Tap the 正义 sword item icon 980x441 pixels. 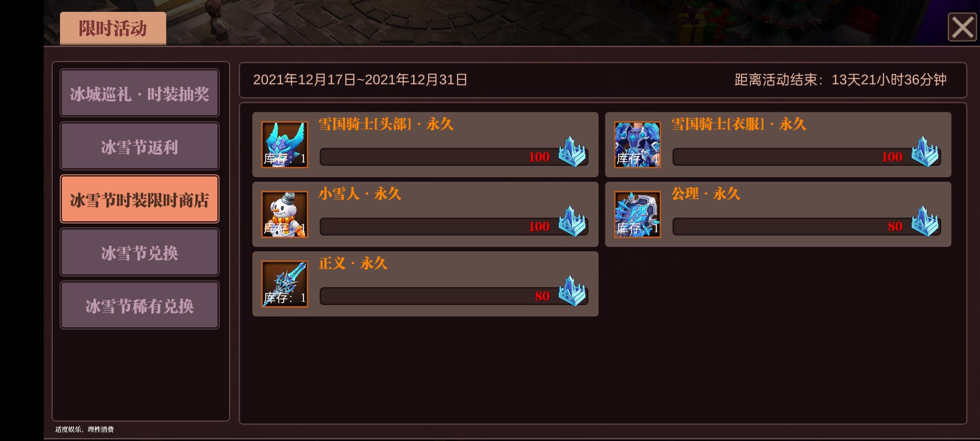pyautogui.click(x=285, y=284)
